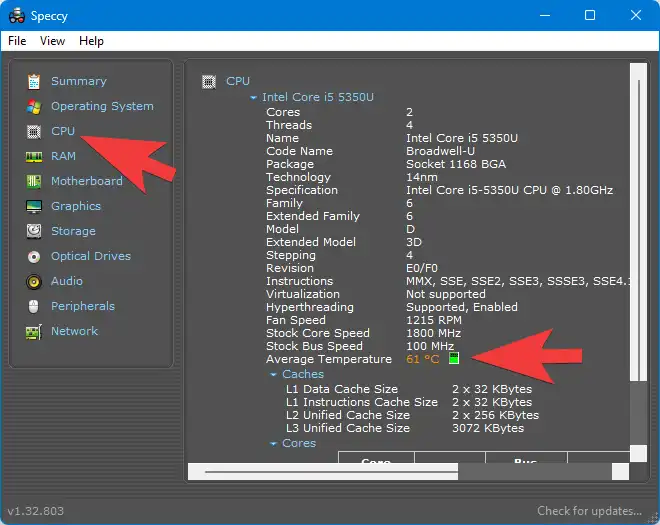The height and width of the screenshot is (525, 660).
Task: Open the Network section
Action: 74,331
